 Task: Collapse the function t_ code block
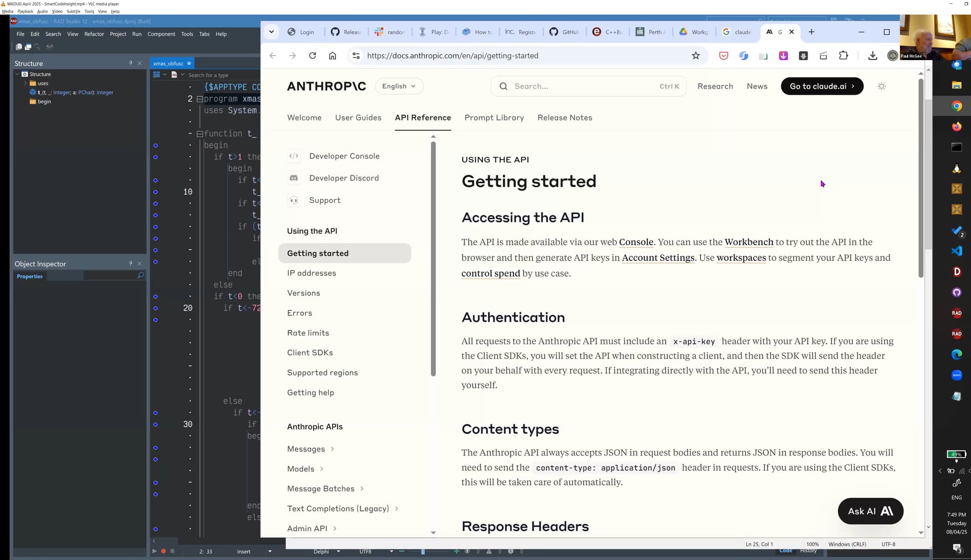click(199, 133)
